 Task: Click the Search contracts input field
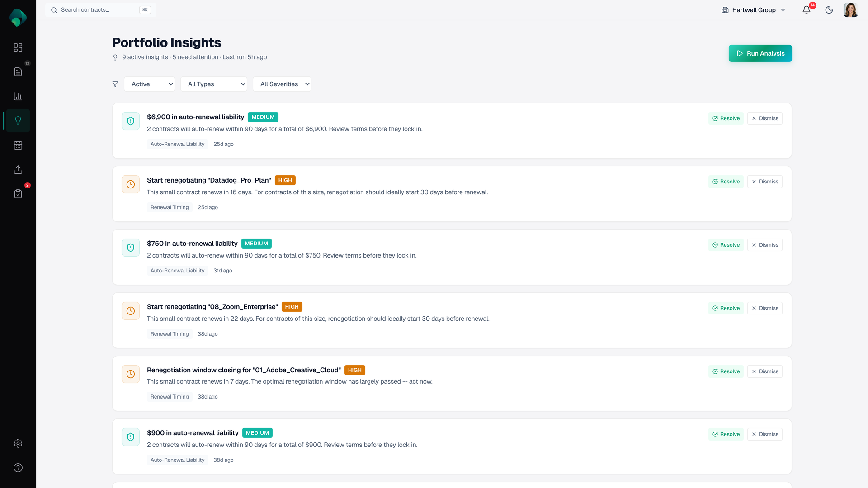tap(99, 10)
